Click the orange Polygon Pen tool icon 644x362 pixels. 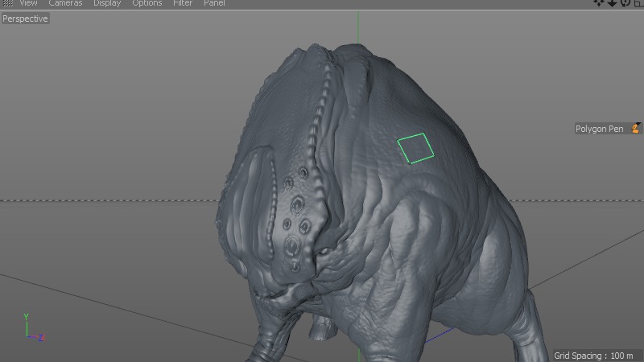click(x=636, y=129)
